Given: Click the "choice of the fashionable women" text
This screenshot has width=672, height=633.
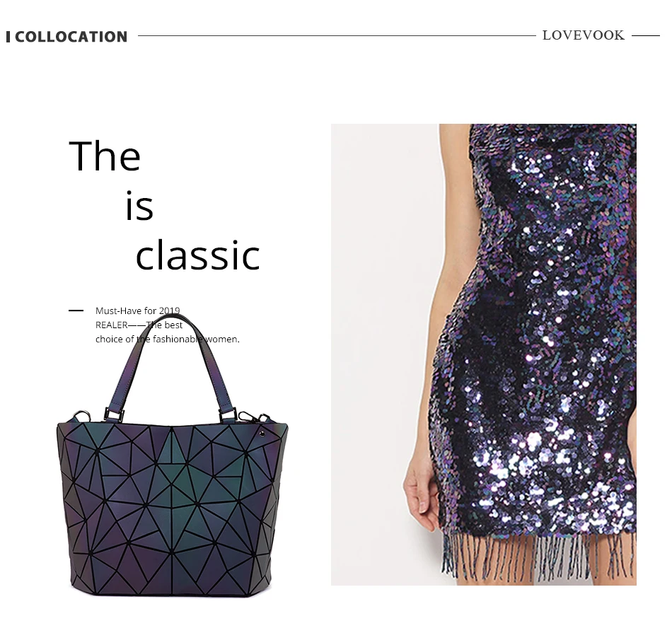Looking at the screenshot, I should pos(167,339).
